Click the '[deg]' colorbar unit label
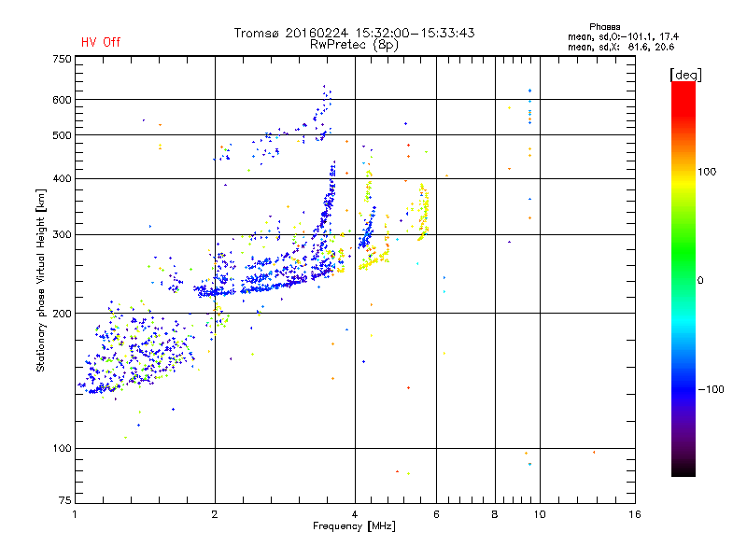Screen dimensions: 747x560 coord(685,75)
